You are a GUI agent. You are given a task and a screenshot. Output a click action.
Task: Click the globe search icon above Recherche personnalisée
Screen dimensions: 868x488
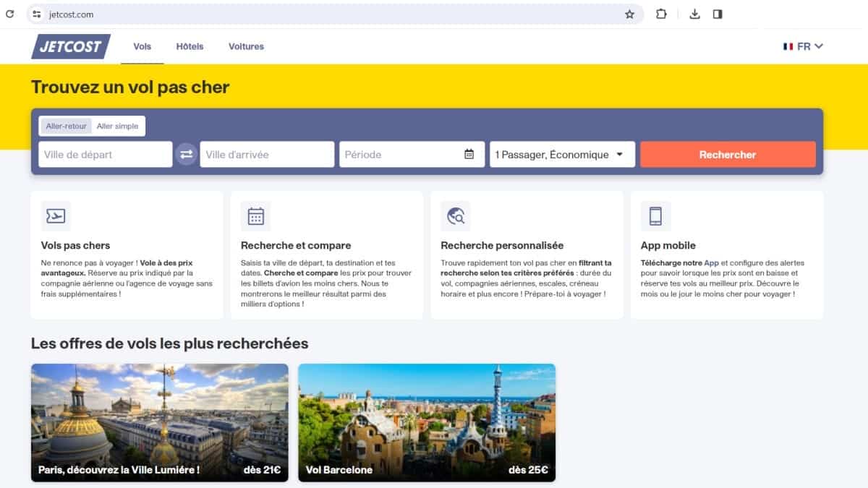pos(456,216)
